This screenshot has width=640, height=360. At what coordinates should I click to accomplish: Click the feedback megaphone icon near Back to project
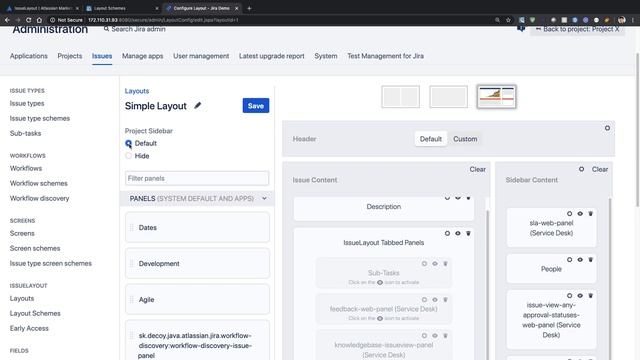[x=521, y=29]
